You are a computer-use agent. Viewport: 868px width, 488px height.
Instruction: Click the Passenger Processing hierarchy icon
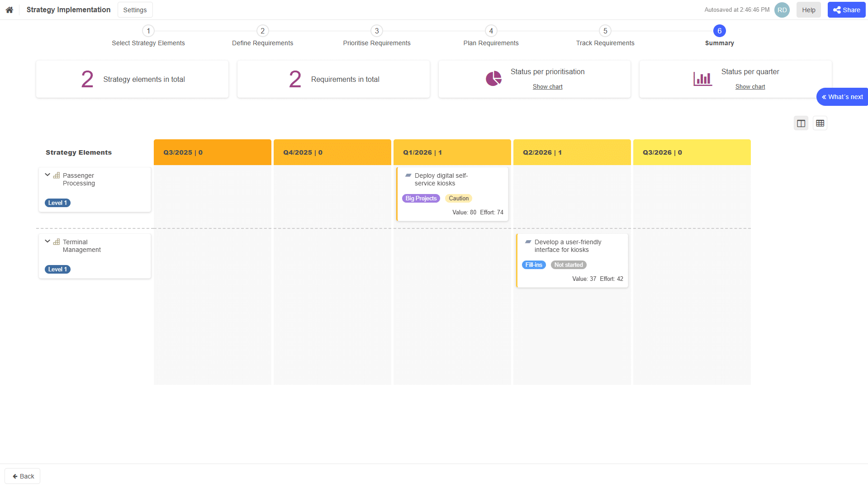(57, 175)
